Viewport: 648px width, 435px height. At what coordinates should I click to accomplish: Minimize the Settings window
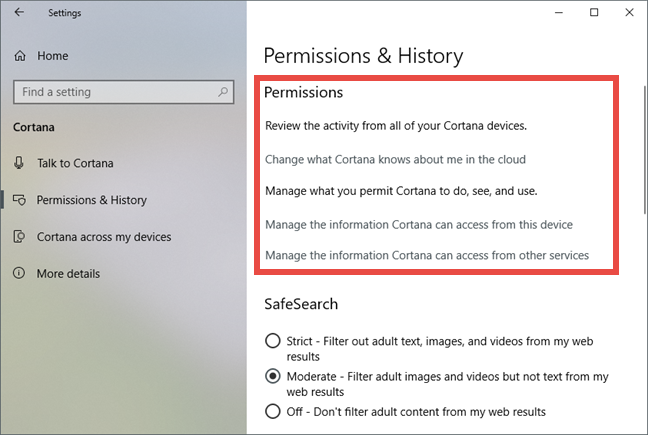(559, 12)
